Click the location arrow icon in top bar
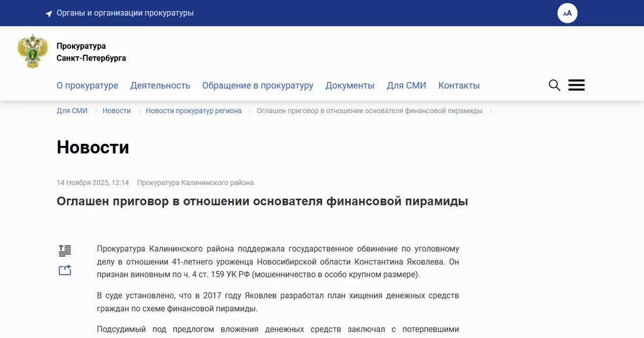This screenshot has height=338, width=644. point(49,13)
